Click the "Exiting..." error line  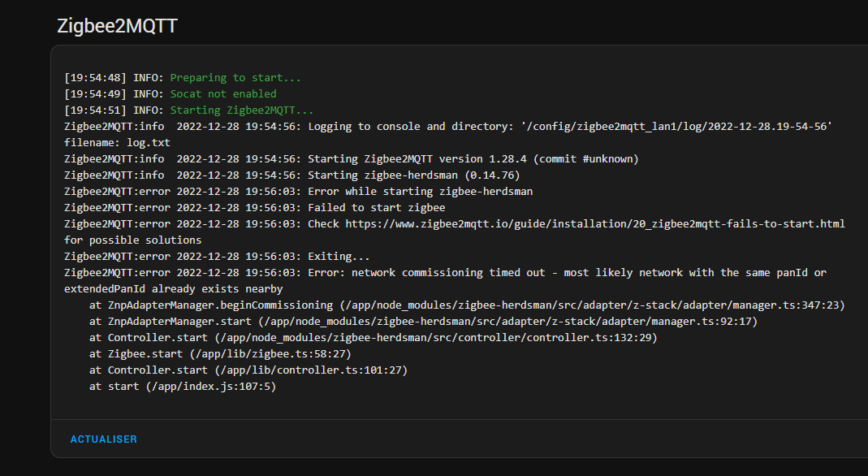tap(339, 257)
